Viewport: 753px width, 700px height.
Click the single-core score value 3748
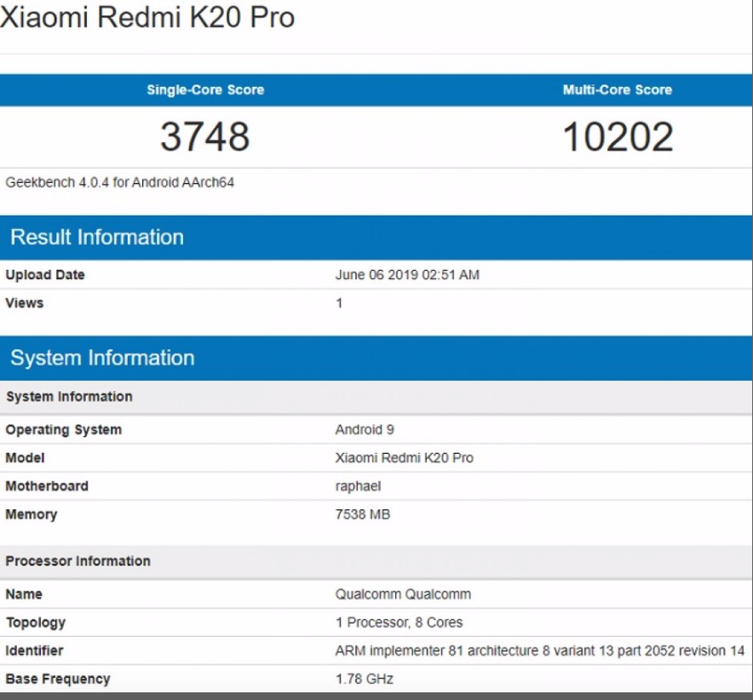click(205, 137)
